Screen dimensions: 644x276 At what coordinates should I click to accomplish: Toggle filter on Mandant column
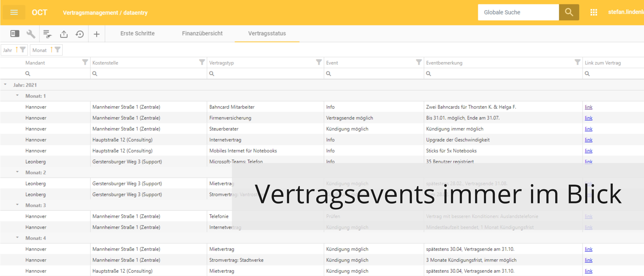(85, 62)
